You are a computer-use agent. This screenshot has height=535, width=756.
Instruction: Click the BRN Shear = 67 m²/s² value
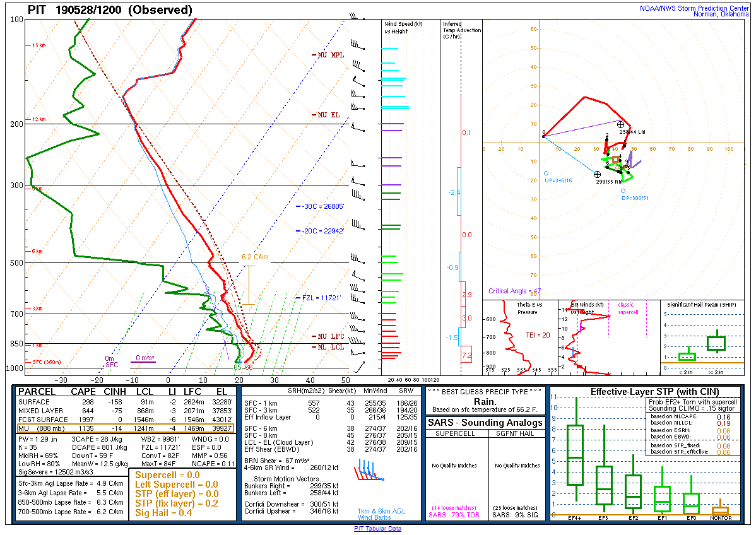tap(277, 461)
